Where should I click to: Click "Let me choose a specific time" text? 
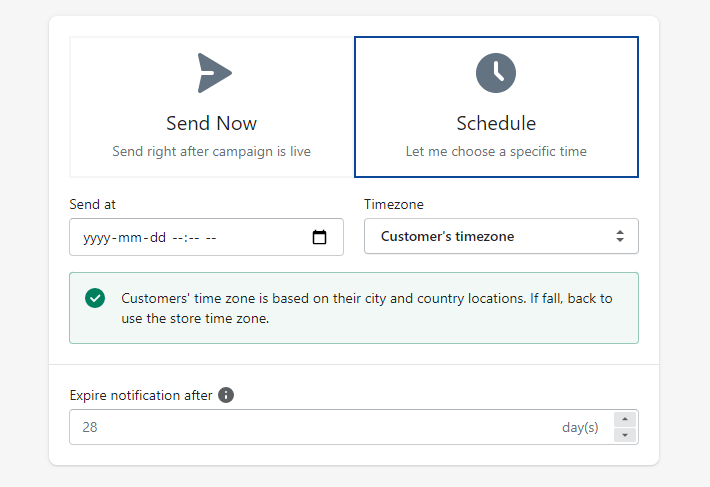point(496,152)
